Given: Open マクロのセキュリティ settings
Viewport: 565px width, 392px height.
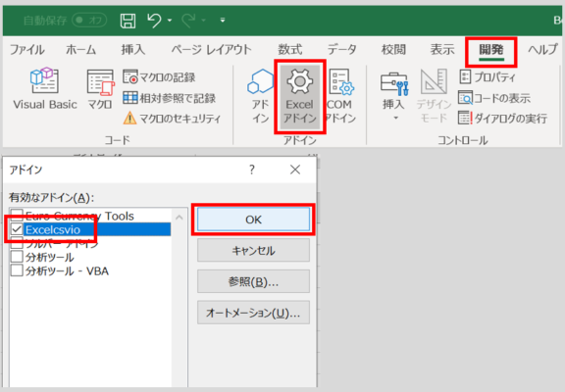Looking at the screenshot, I should [172, 118].
